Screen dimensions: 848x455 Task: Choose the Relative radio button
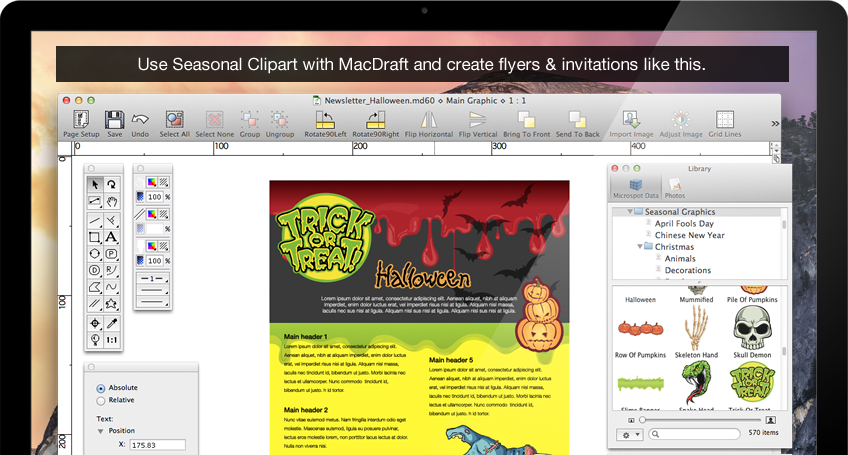(x=101, y=400)
